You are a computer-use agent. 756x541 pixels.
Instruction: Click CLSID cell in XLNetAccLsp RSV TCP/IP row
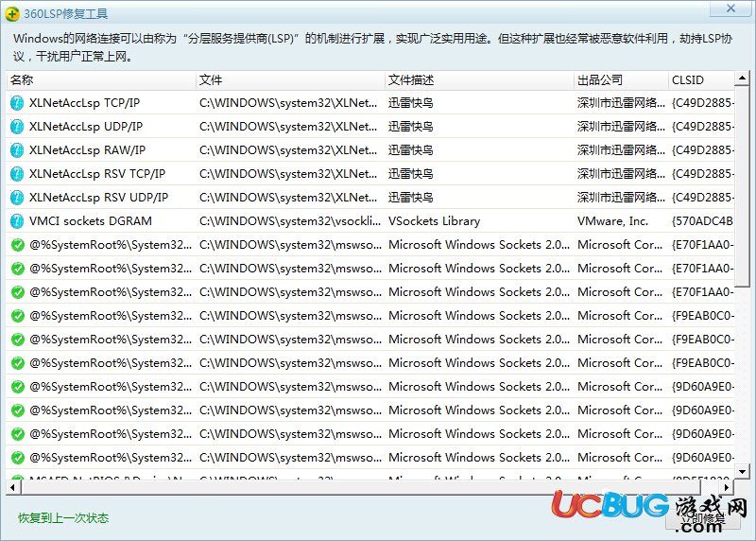702,174
